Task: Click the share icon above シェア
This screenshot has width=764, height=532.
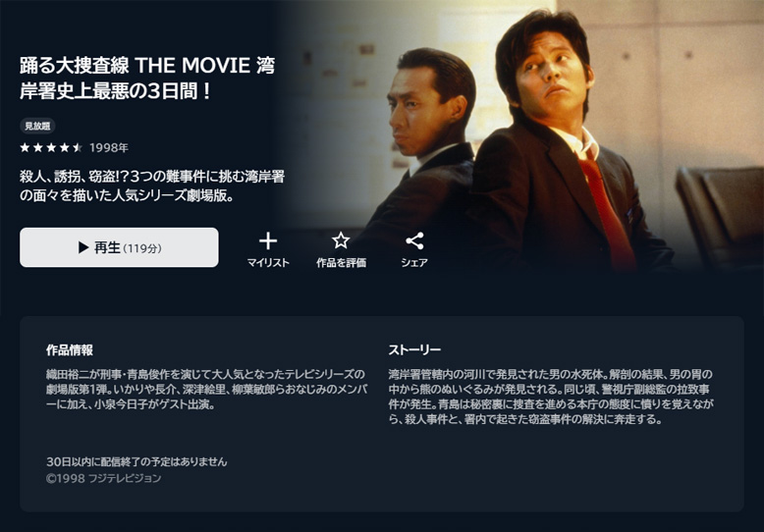Action: coord(414,240)
